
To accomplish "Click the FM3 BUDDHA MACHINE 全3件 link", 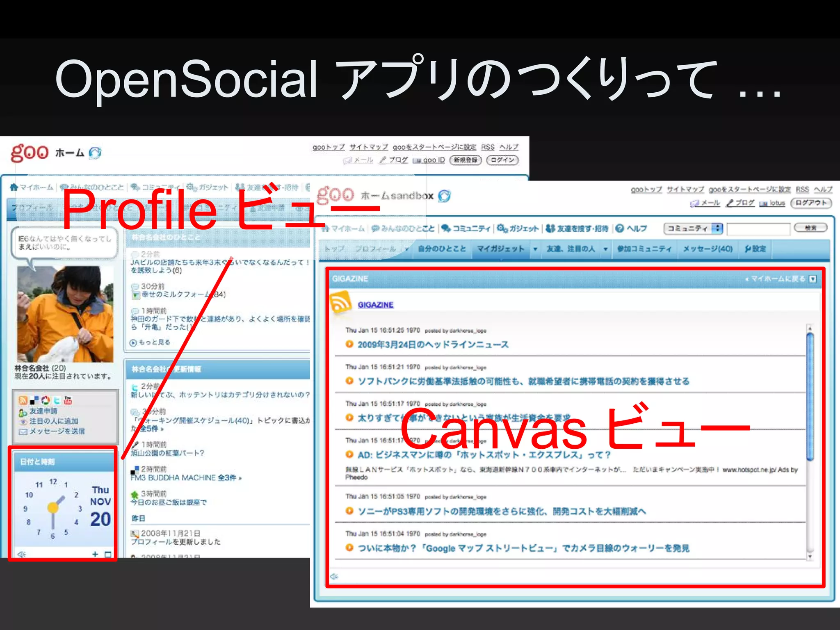I will point(186,478).
